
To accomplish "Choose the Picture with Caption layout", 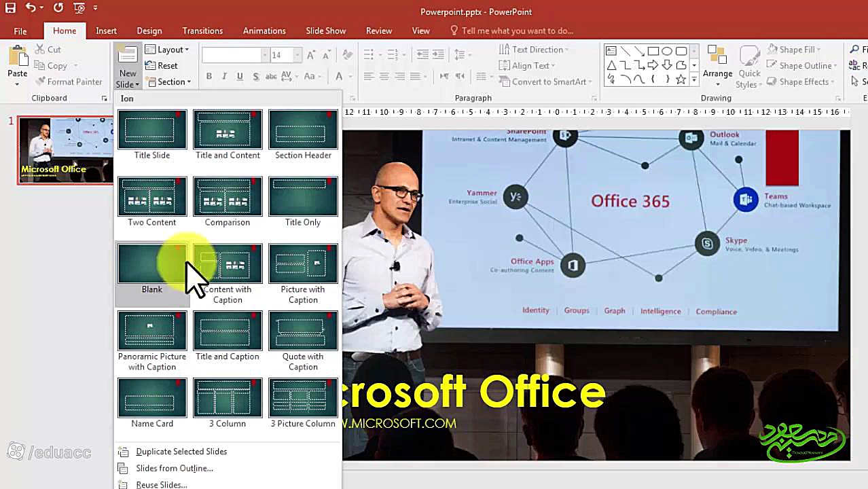I will [x=303, y=274].
